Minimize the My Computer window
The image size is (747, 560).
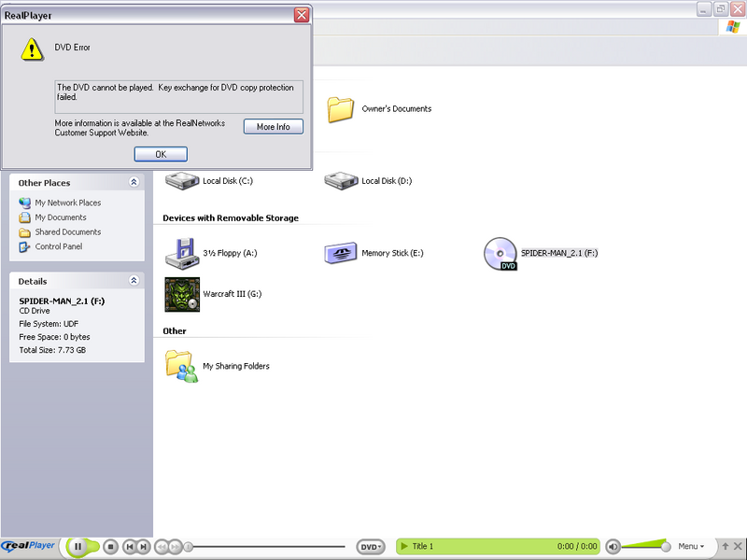pyautogui.click(x=704, y=9)
